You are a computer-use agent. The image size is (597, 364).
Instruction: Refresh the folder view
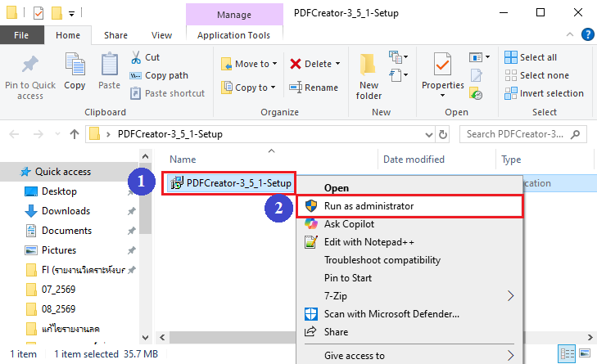[x=443, y=134]
